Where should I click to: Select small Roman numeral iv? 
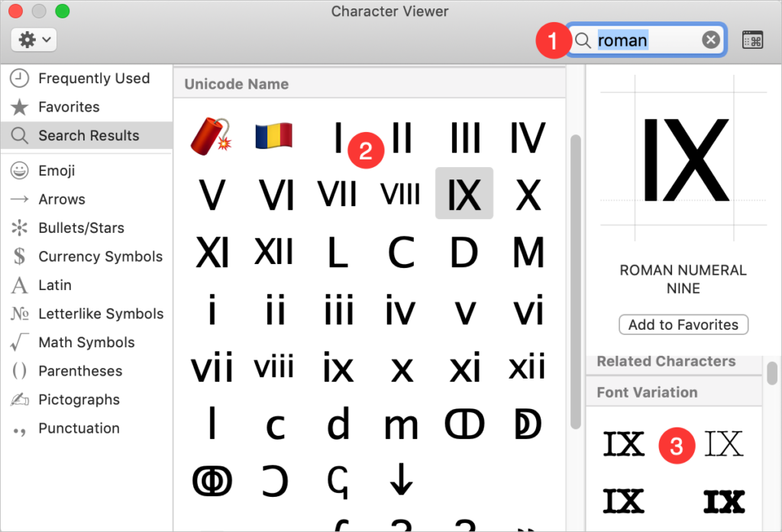(x=400, y=309)
